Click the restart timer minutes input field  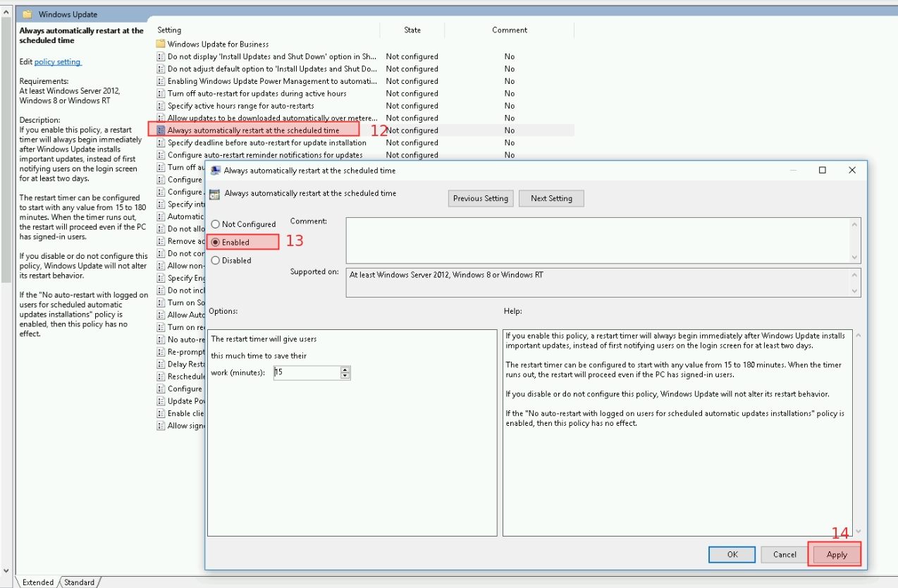[x=306, y=372]
